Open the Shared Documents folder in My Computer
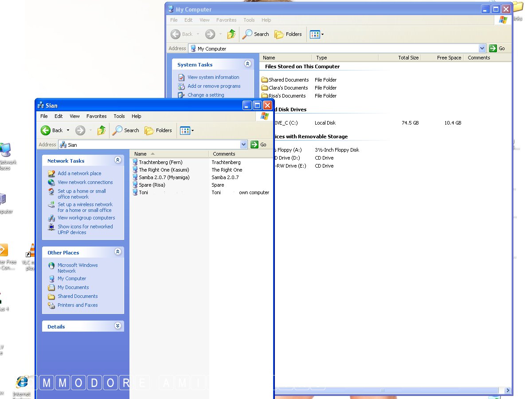Viewport: 532px width, 399px height. pos(288,80)
